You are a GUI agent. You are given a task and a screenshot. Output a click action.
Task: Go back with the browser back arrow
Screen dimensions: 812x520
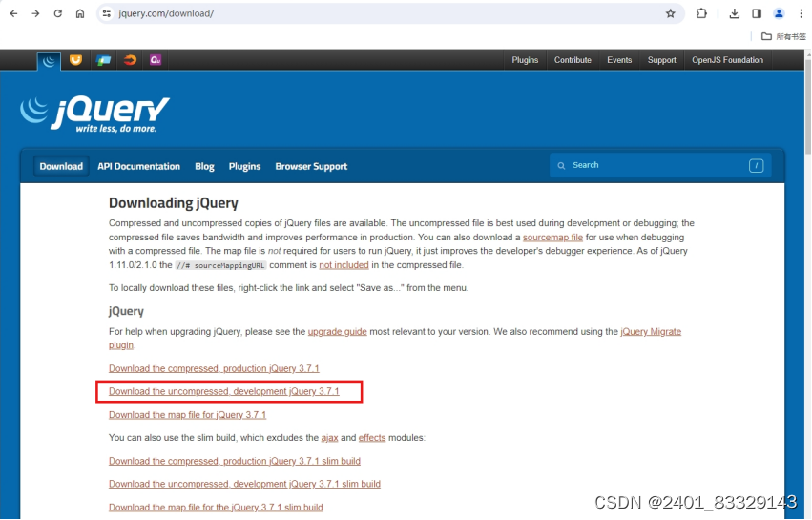14,13
